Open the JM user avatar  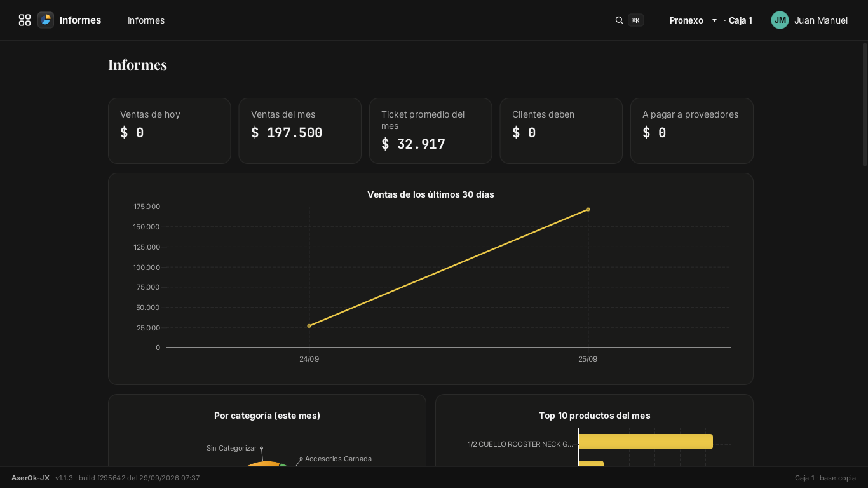tap(780, 20)
